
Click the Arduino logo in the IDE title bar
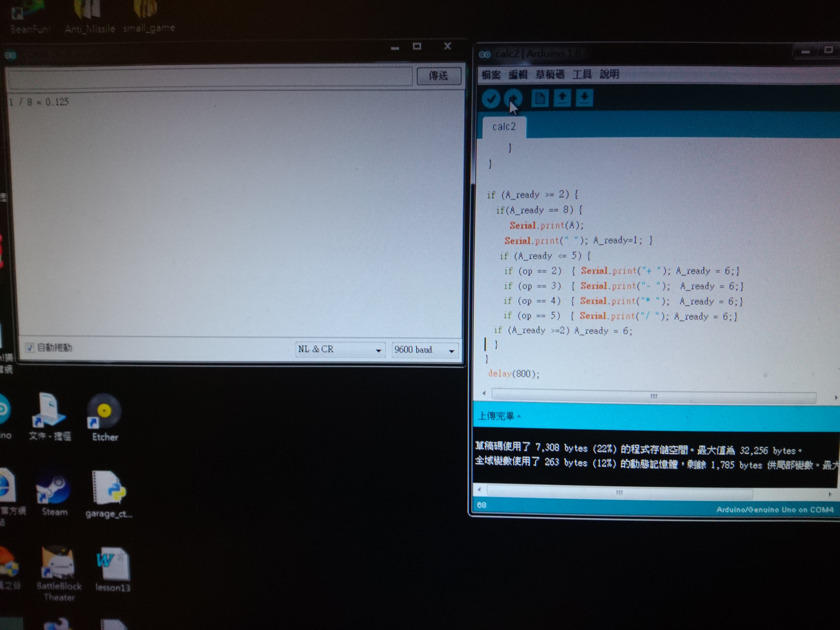(485, 55)
